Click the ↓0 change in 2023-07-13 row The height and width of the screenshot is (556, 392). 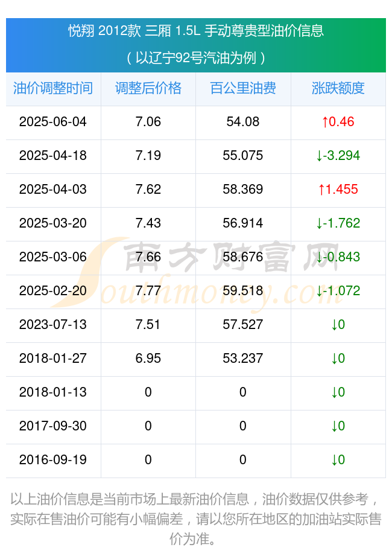point(338,324)
